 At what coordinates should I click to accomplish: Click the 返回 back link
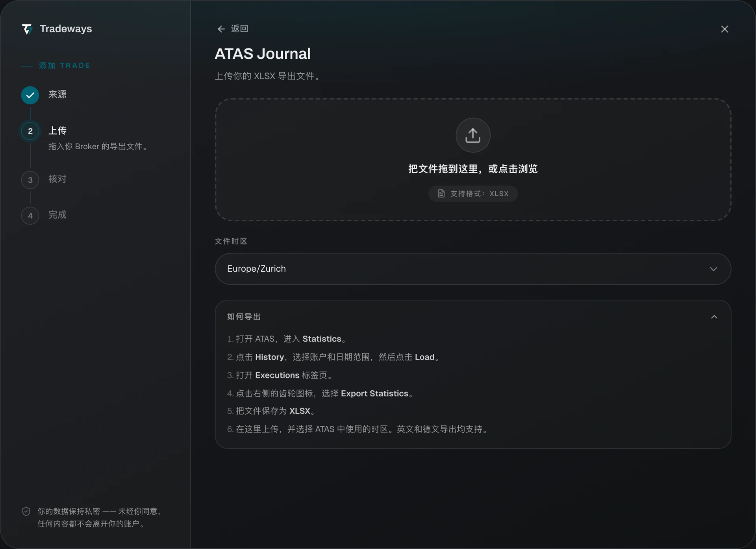tap(233, 29)
